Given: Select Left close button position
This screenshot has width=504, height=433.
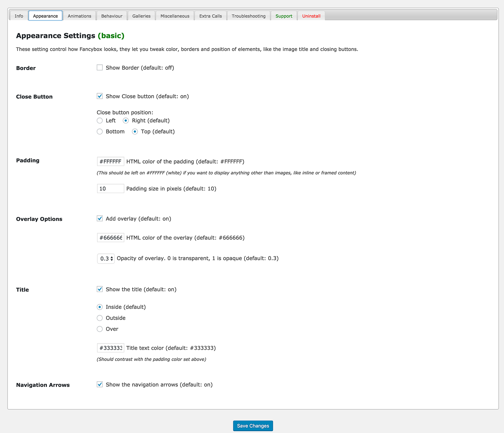Looking at the screenshot, I should tap(100, 121).
